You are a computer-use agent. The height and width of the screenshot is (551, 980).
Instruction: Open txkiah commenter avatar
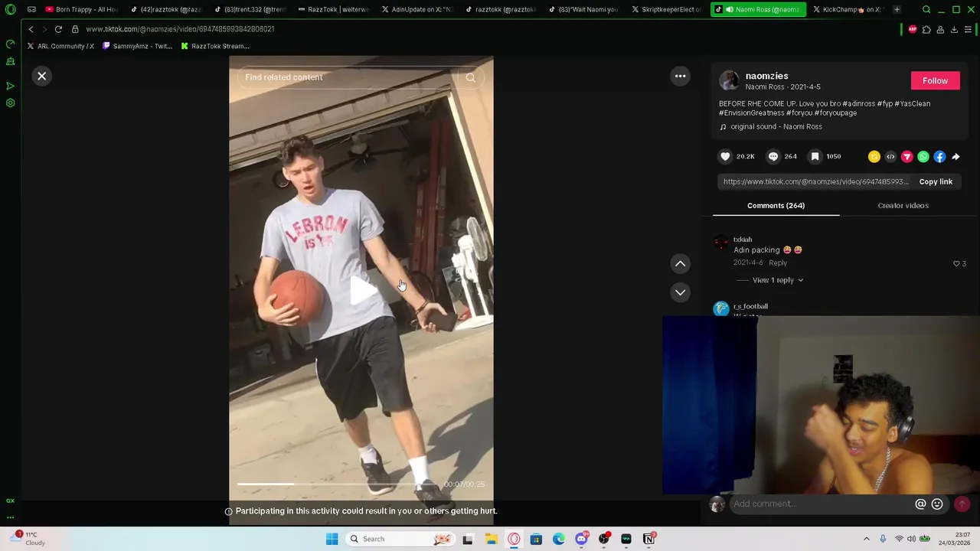pos(721,243)
